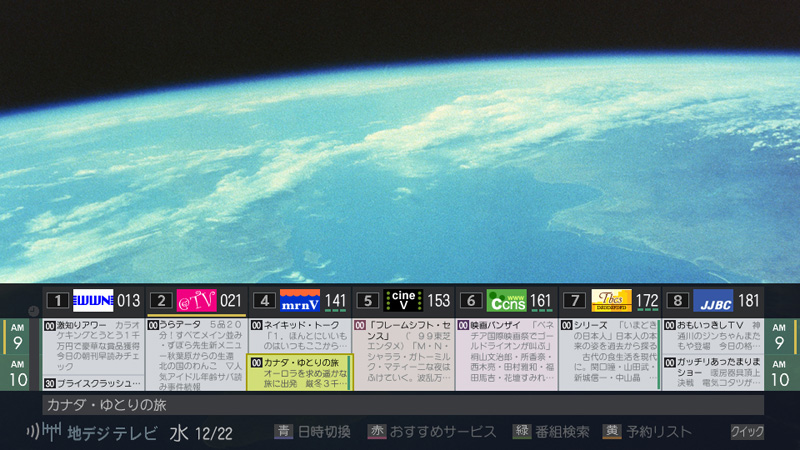Click the selected title bar カナダ・ゆとりの旅

[403, 405]
